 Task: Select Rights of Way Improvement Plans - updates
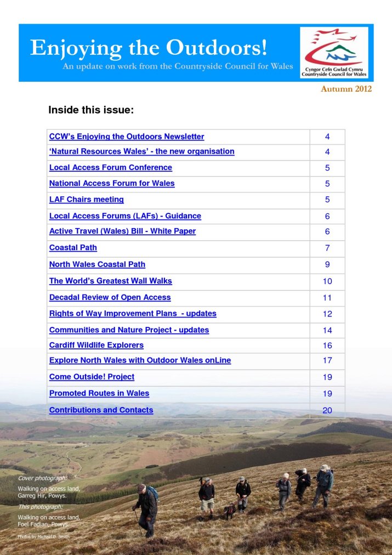click(133, 314)
